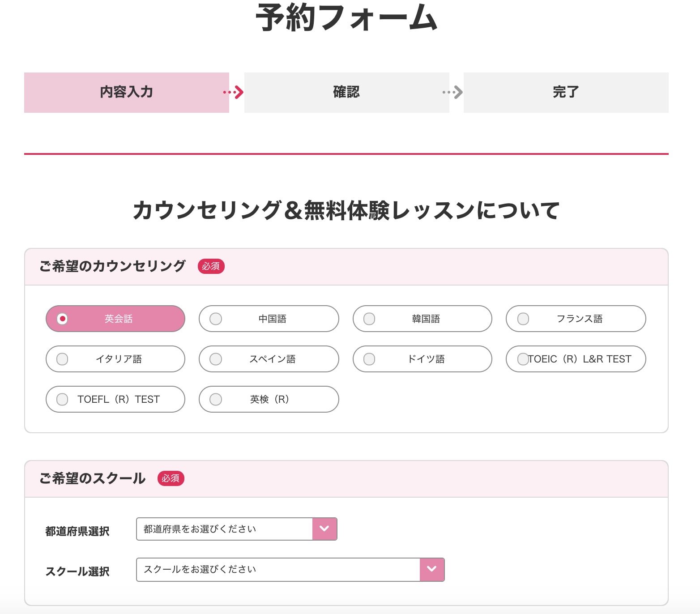Choose the スペイン語 radio option
Screen dimensions: 700x614
tap(269, 359)
